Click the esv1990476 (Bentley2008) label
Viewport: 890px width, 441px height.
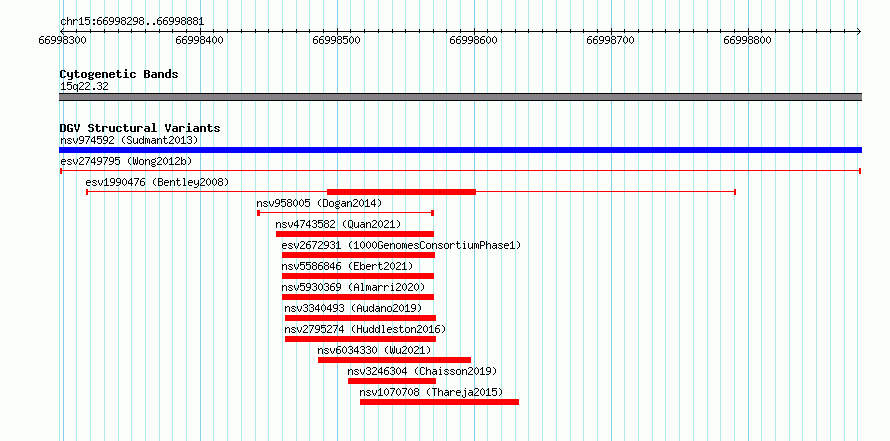point(157,182)
